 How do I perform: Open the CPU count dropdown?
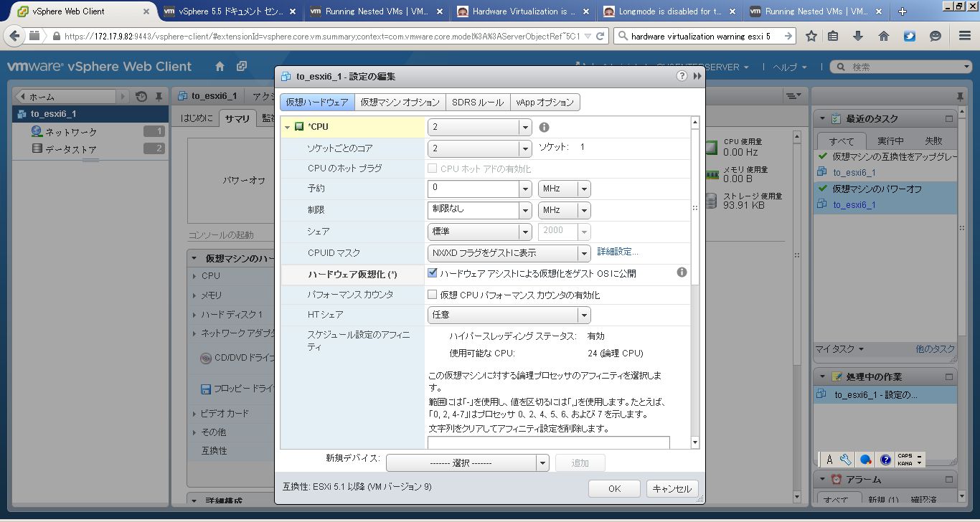524,127
